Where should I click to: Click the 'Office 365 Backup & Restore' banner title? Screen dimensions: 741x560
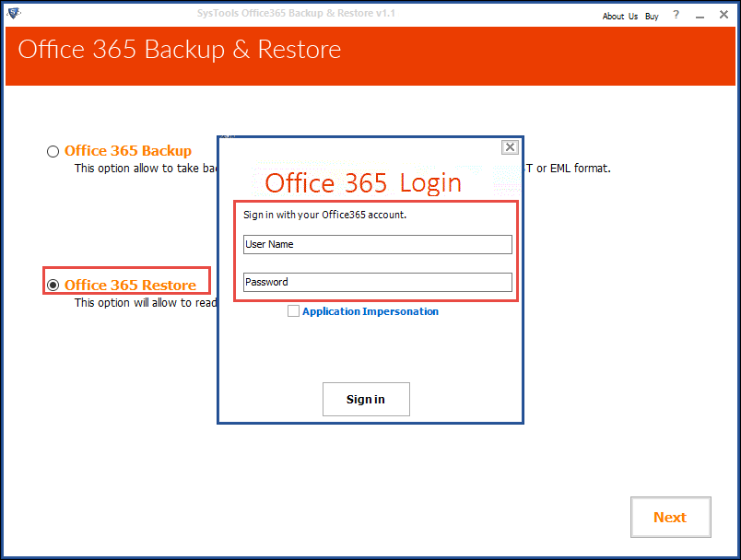pyautogui.click(x=180, y=50)
